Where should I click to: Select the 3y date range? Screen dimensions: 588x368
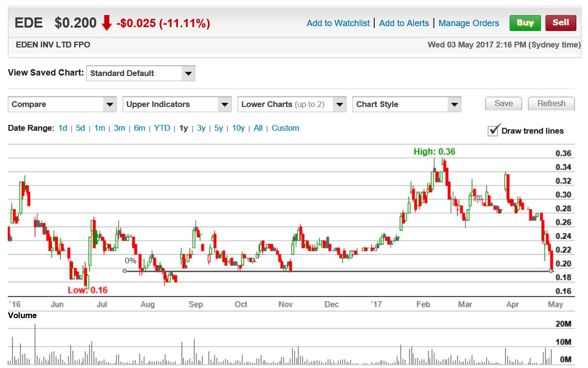(x=201, y=128)
